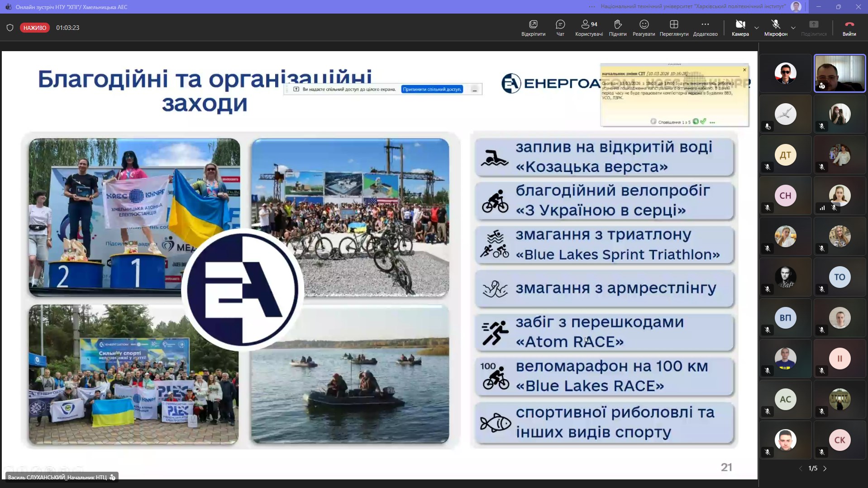Go to next participants page
The height and width of the screenshot is (488, 868).
(825, 469)
